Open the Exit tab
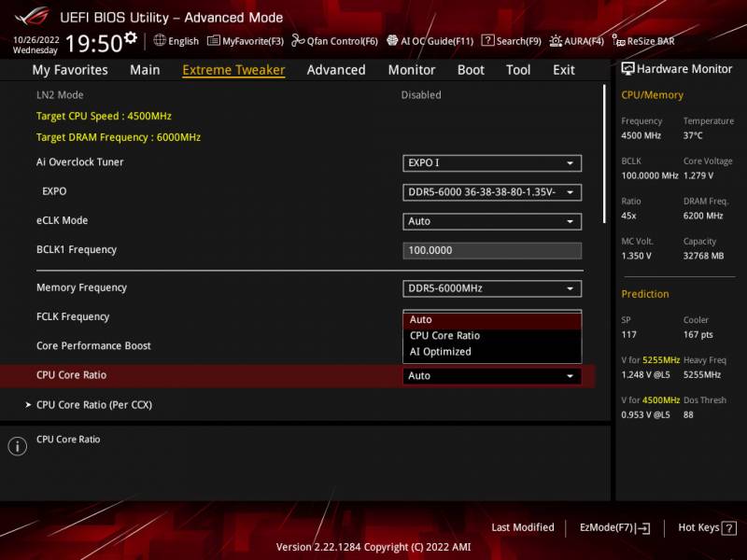This screenshot has width=747, height=560. (x=564, y=70)
